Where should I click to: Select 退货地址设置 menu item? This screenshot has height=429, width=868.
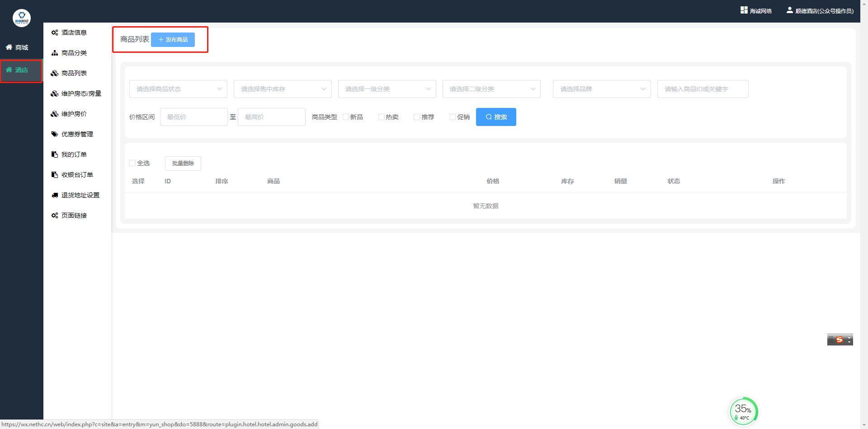point(80,195)
